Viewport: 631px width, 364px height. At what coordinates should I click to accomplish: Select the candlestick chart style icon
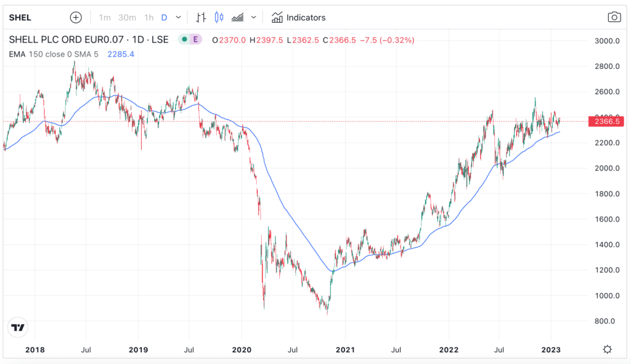(x=219, y=17)
